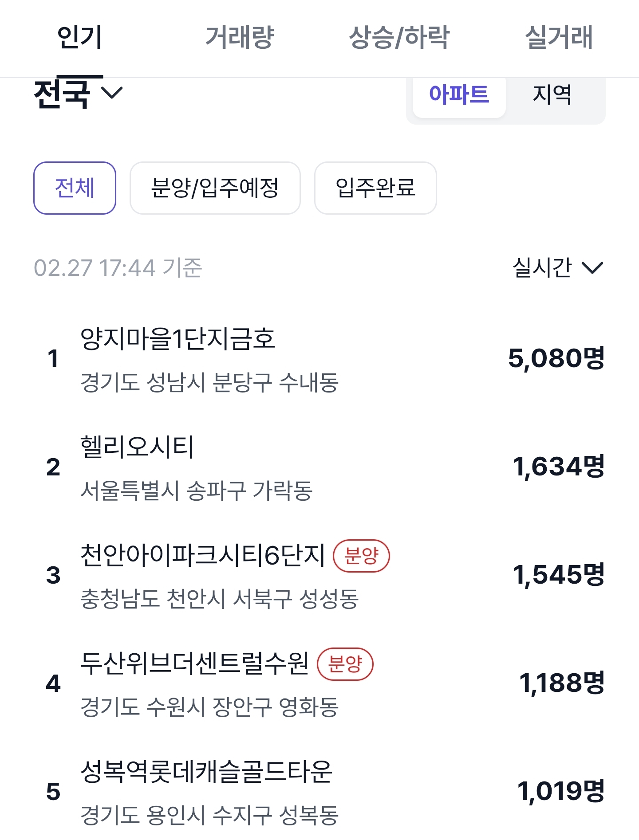Open 성복역롯데캐슬골드타운 apartment listing
The height and width of the screenshot is (840, 639).
click(x=206, y=772)
